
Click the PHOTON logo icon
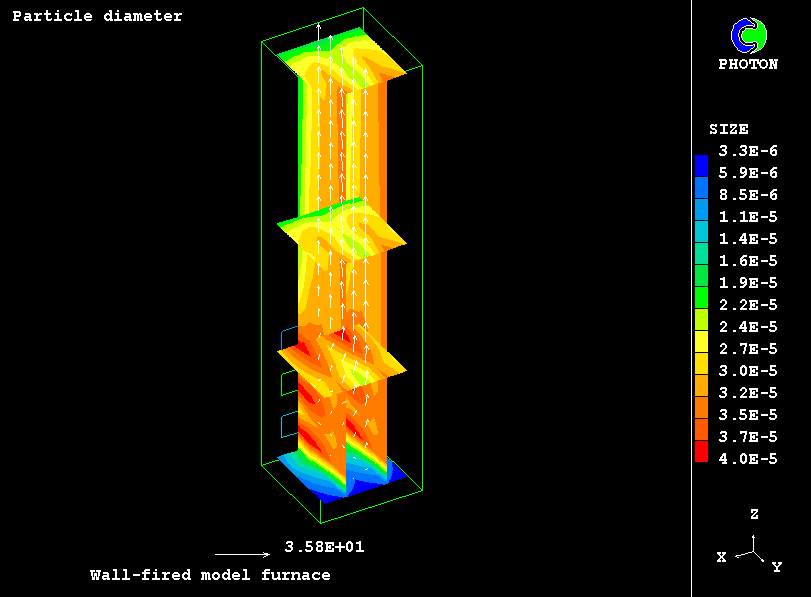(x=748, y=35)
